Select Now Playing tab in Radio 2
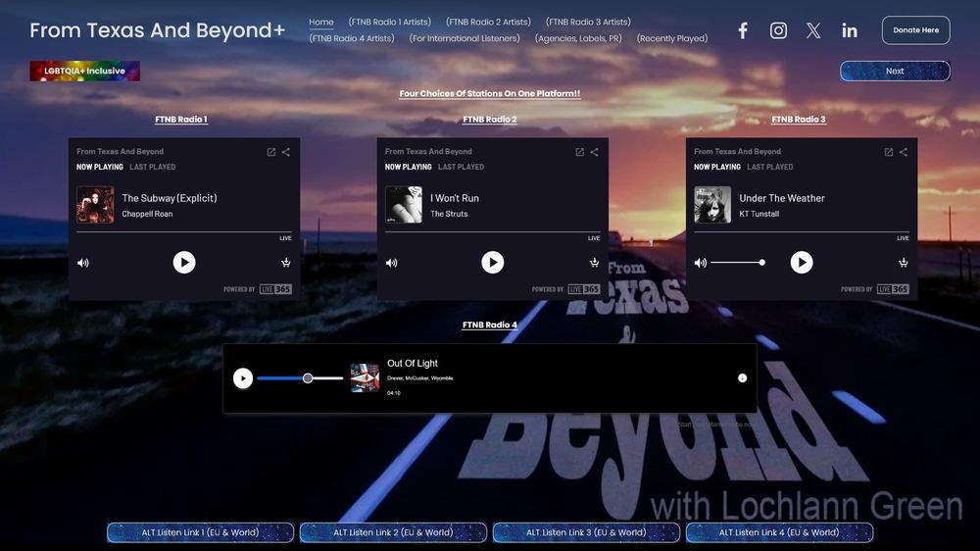 point(408,167)
